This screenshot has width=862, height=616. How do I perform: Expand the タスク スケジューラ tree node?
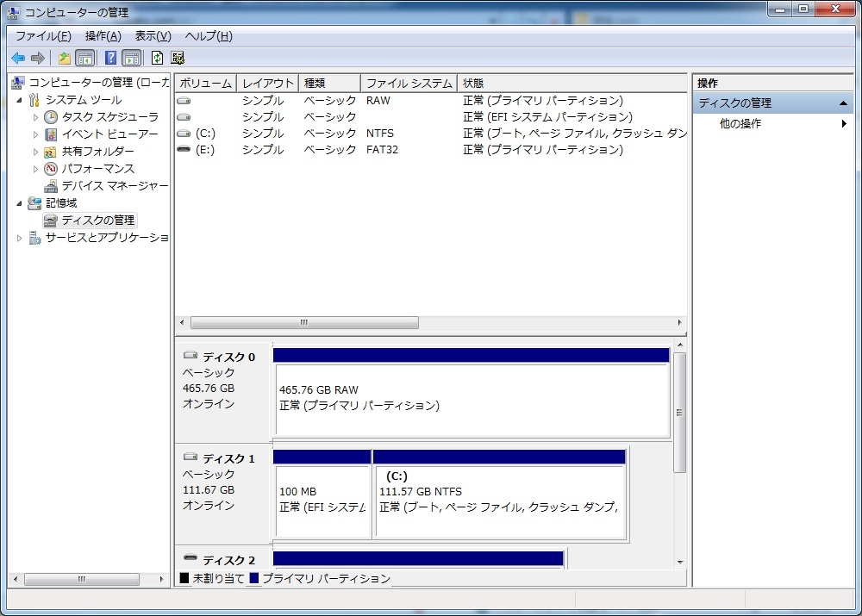click(35, 117)
